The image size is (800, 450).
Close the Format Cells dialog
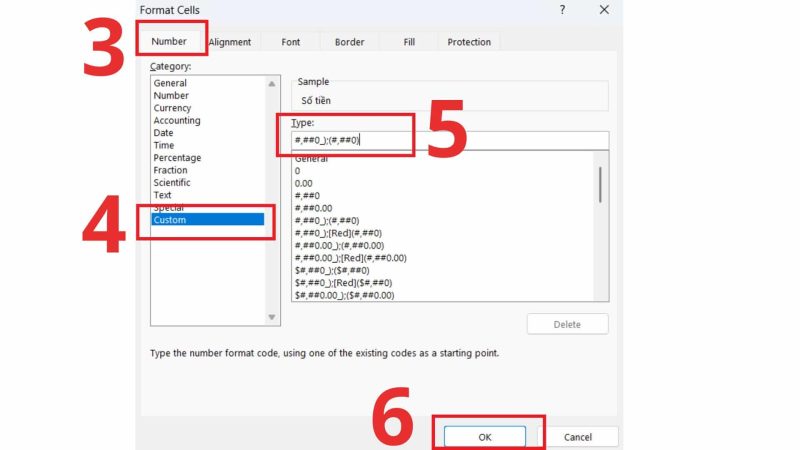pos(604,10)
